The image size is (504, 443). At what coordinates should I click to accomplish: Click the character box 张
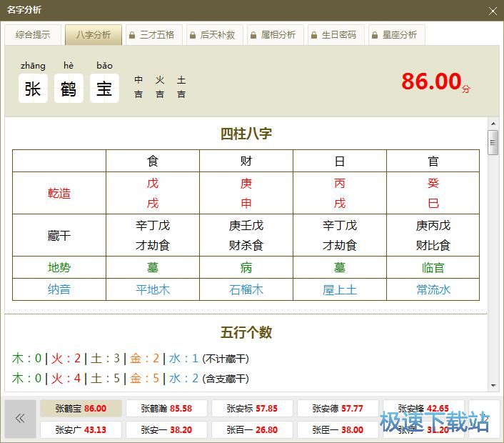(33, 88)
